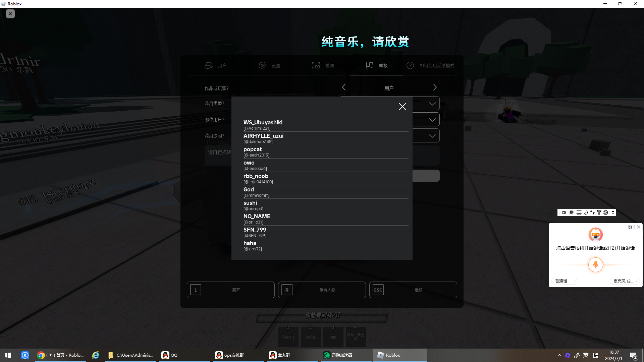Click the 继续 (Resume) button
Image resolution: width=644 pixels, height=362 pixels.
coord(413,290)
